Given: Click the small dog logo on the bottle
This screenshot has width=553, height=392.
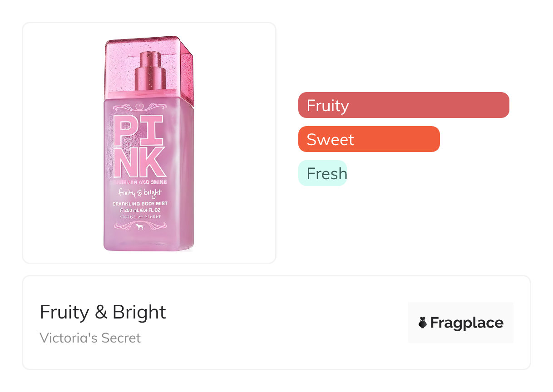Looking at the screenshot, I should pyautogui.click(x=140, y=227).
